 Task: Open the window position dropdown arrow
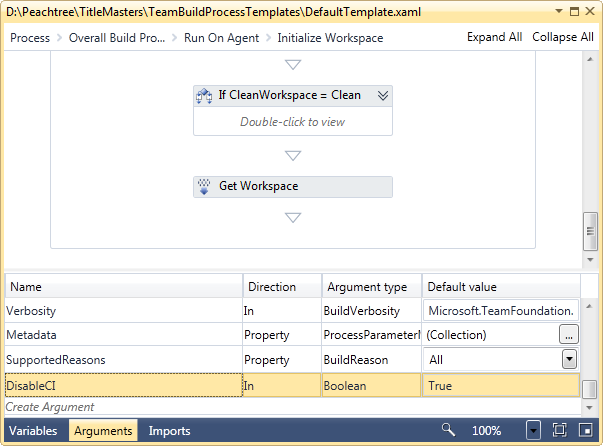tap(559, 11)
